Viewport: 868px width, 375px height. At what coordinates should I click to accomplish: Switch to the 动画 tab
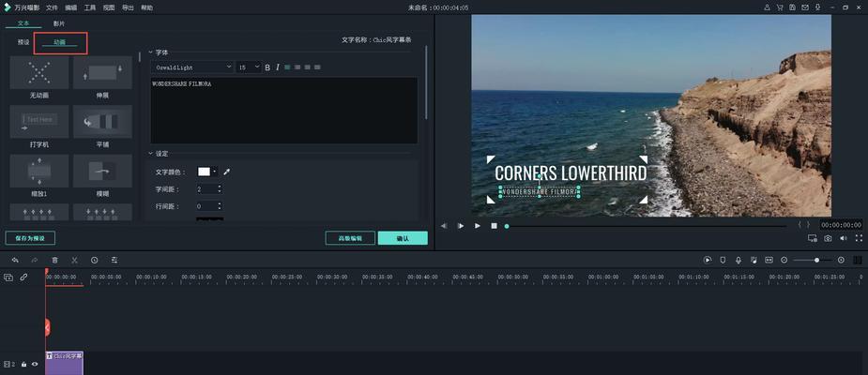60,42
